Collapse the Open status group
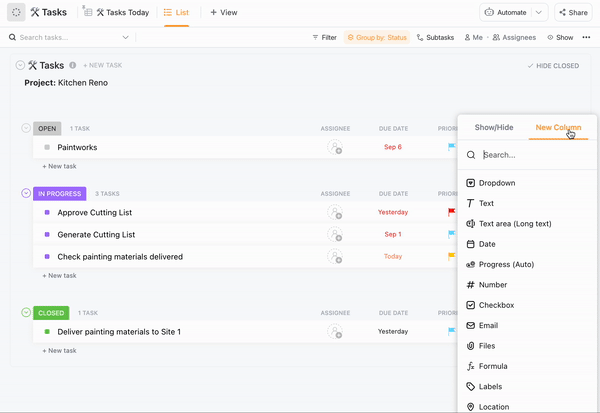Screen dimensions: 600x413 [26, 128]
